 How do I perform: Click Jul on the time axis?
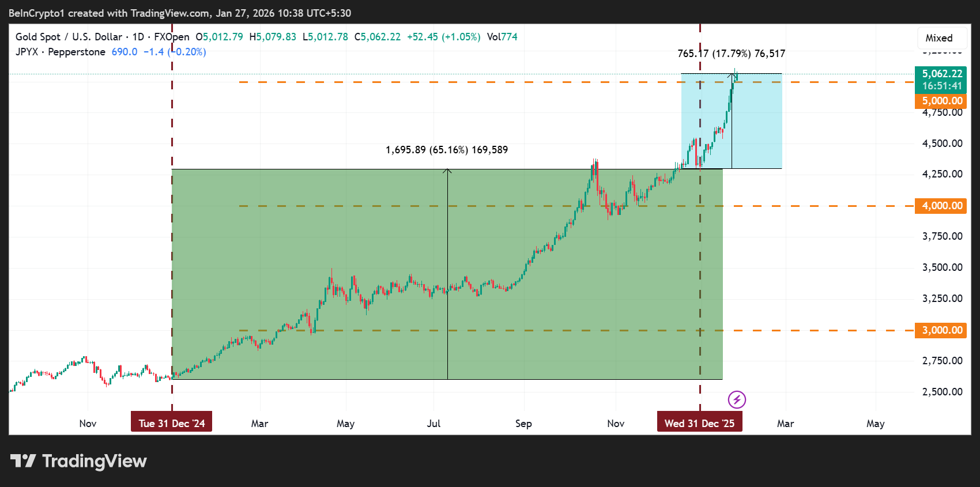[434, 424]
